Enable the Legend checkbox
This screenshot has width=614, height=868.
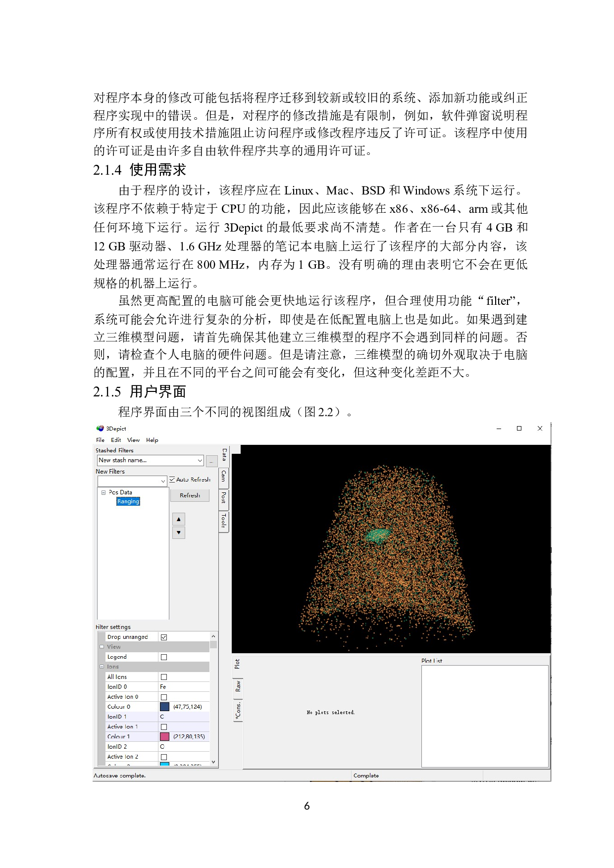164,657
